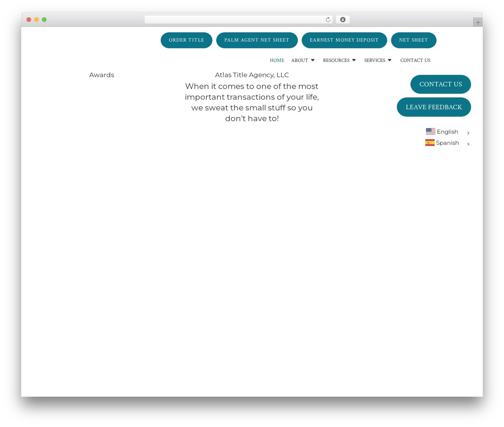Viewport: 504px width, 427px height.
Task: Expand the Services menu arrow
Action: (389, 60)
